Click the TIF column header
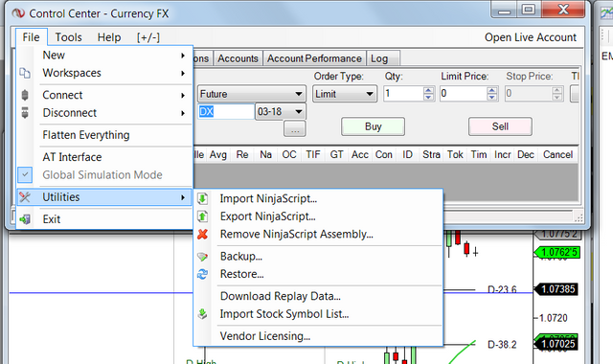Screen dimensions: 613x364 click(313, 155)
